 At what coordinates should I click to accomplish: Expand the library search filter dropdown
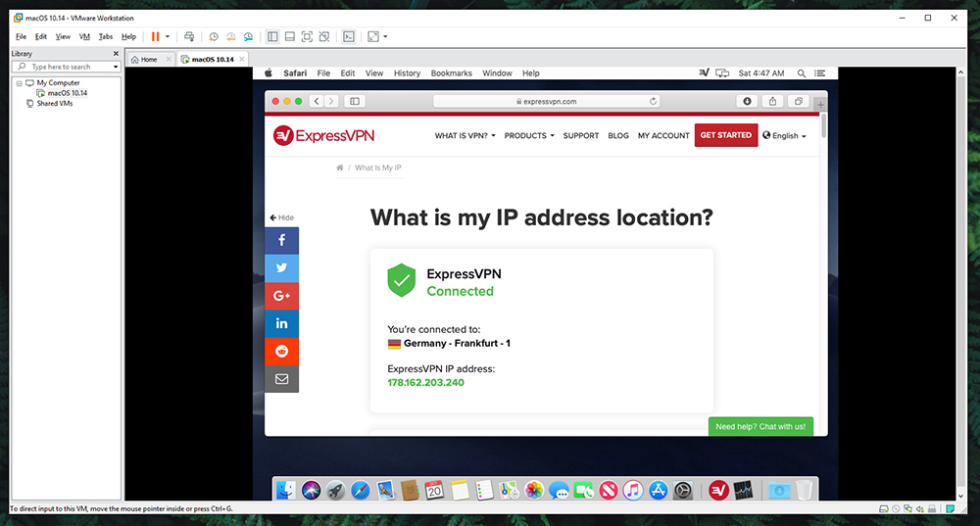[x=116, y=67]
